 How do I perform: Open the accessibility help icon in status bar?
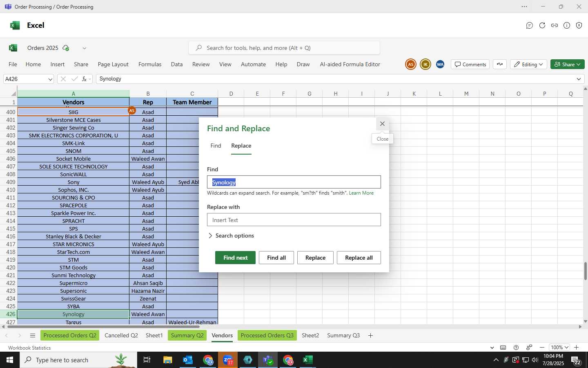516,348
